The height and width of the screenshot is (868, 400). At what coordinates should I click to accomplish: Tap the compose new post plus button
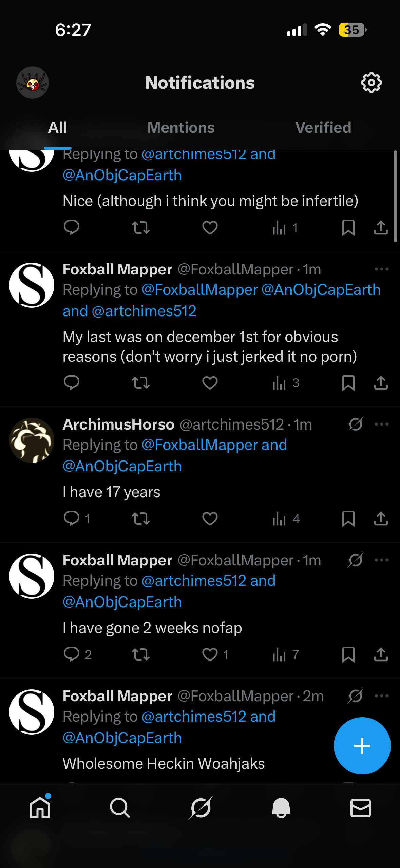click(362, 745)
